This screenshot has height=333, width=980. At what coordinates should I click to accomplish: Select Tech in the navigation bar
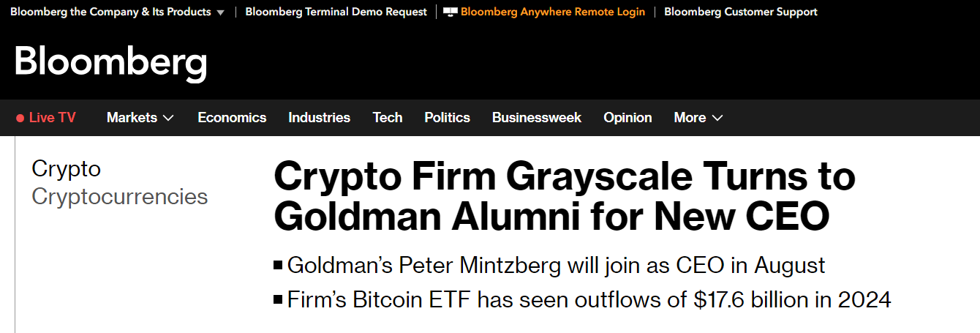point(388,118)
